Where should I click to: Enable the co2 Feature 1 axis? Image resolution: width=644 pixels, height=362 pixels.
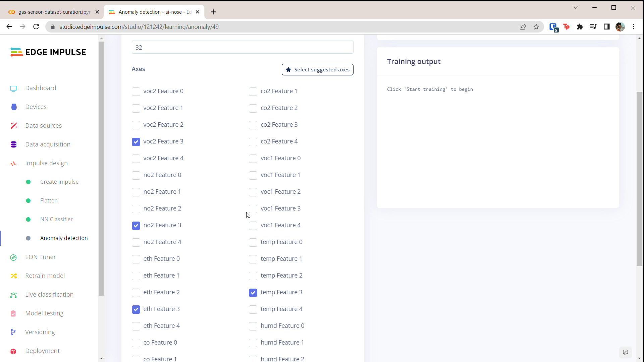click(253, 92)
